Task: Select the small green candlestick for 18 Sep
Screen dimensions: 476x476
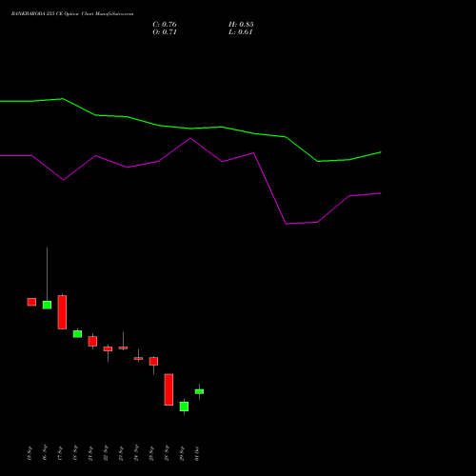Action: [77, 334]
